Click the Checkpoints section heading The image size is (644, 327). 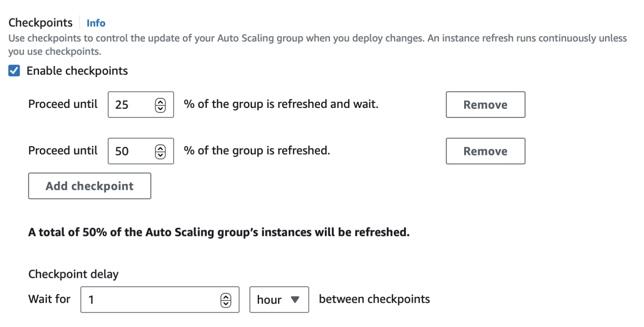tap(41, 22)
